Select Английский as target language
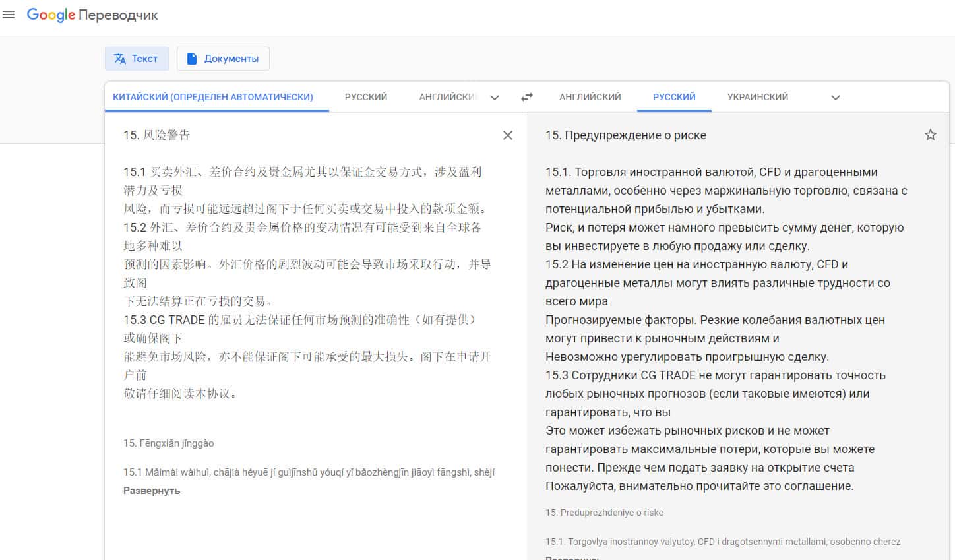 (x=590, y=97)
